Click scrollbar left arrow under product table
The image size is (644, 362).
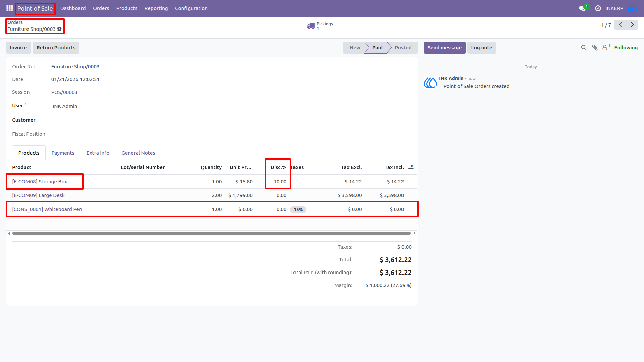tap(9, 233)
